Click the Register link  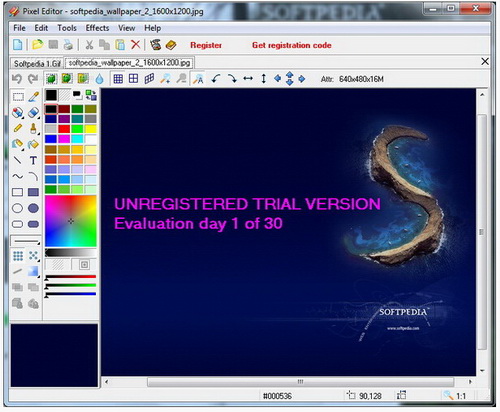206,45
